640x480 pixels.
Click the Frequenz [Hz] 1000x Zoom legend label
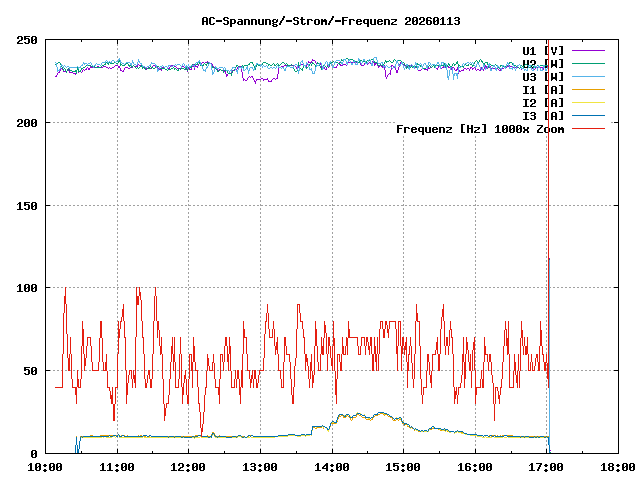click(480, 129)
